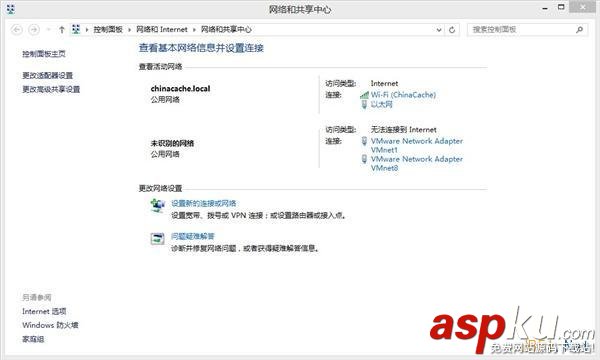Click the Ethernet adapter icon beside 以太网
Image resolution: width=600 pixels, height=360 pixels.
coord(364,104)
